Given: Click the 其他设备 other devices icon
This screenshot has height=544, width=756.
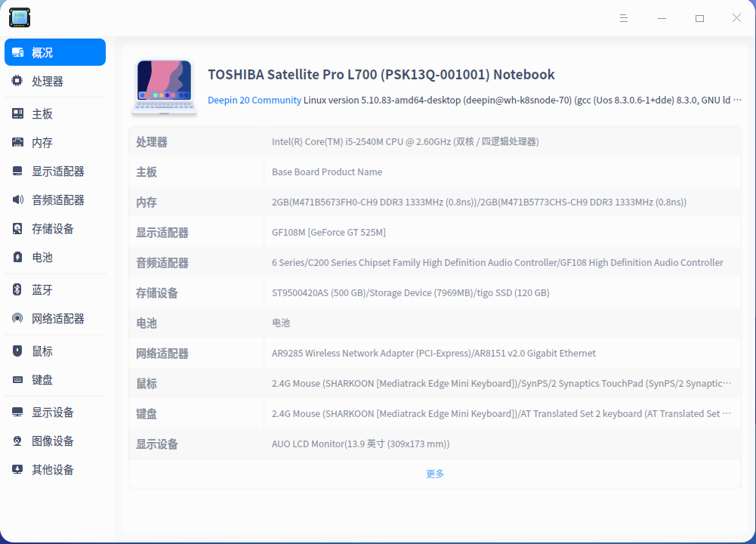Looking at the screenshot, I should tap(17, 469).
